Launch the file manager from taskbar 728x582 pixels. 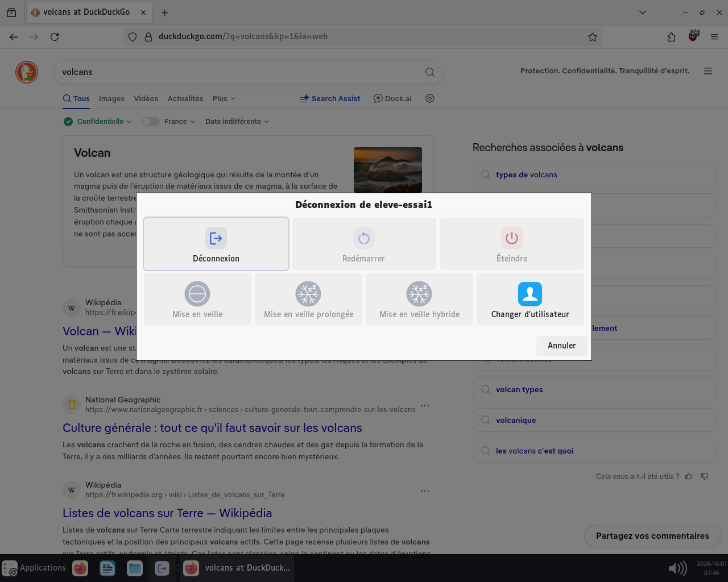point(135,568)
